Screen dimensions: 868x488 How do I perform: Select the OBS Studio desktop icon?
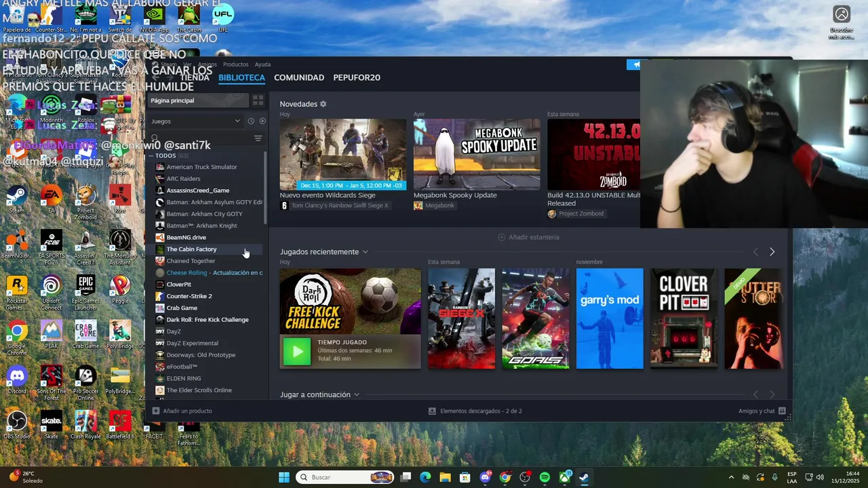[x=17, y=425]
